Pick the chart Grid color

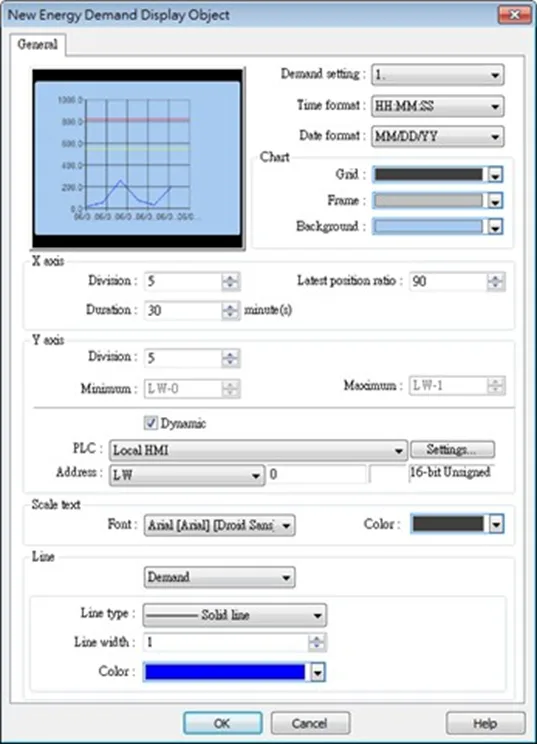[437, 175]
